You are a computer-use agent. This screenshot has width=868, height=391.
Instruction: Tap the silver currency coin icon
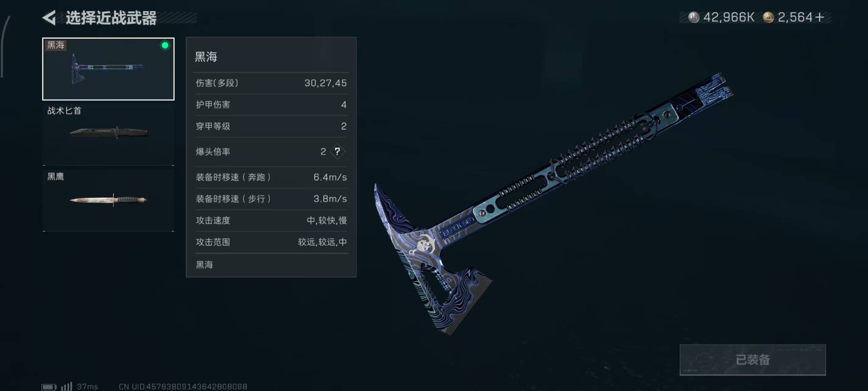point(693,17)
